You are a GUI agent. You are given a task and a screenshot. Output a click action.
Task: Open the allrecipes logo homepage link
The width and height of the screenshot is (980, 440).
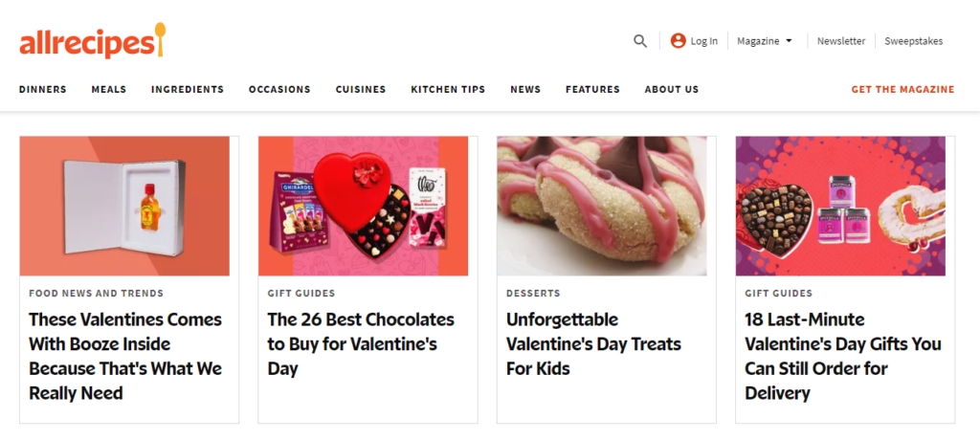pyautogui.click(x=93, y=40)
